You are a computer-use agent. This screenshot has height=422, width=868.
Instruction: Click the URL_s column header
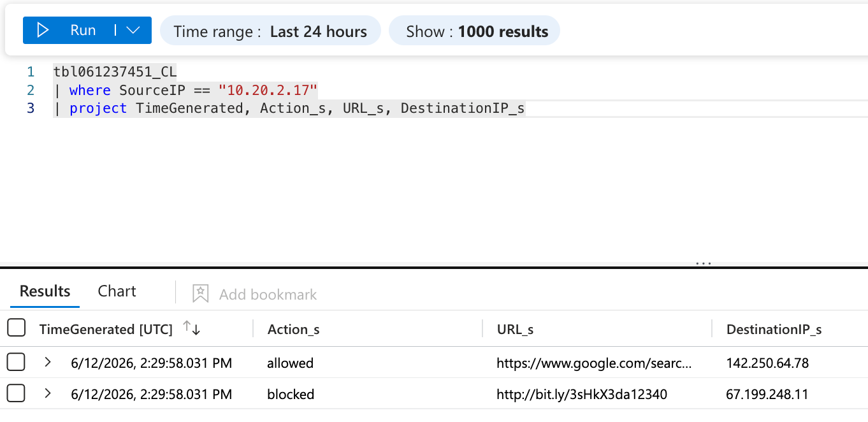[x=515, y=329]
